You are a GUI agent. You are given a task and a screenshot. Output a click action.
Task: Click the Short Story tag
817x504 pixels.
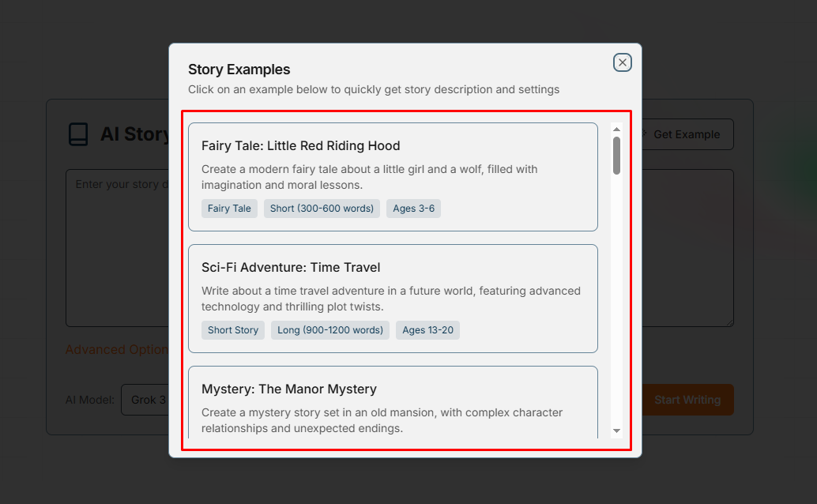click(x=233, y=330)
